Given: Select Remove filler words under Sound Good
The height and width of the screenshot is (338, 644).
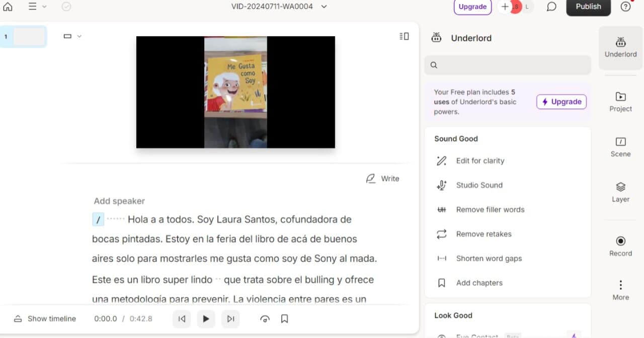Looking at the screenshot, I should (x=490, y=209).
